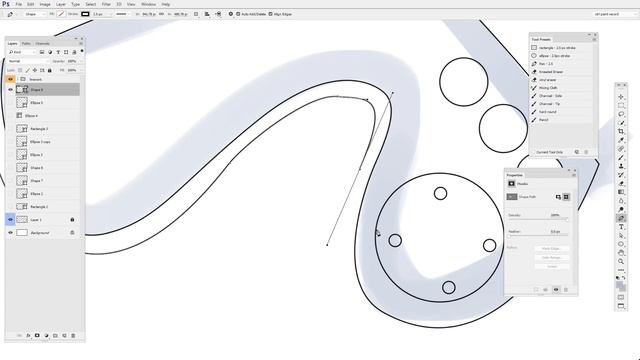Screen dimensions: 640x360
Task: Select the Gradient tool
Action: point(621,192)
